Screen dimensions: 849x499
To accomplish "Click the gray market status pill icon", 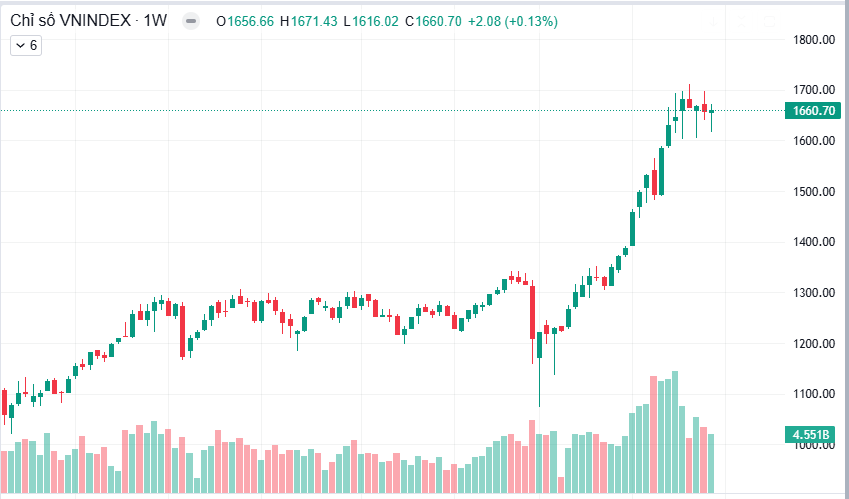I will [x=191, y=22].
